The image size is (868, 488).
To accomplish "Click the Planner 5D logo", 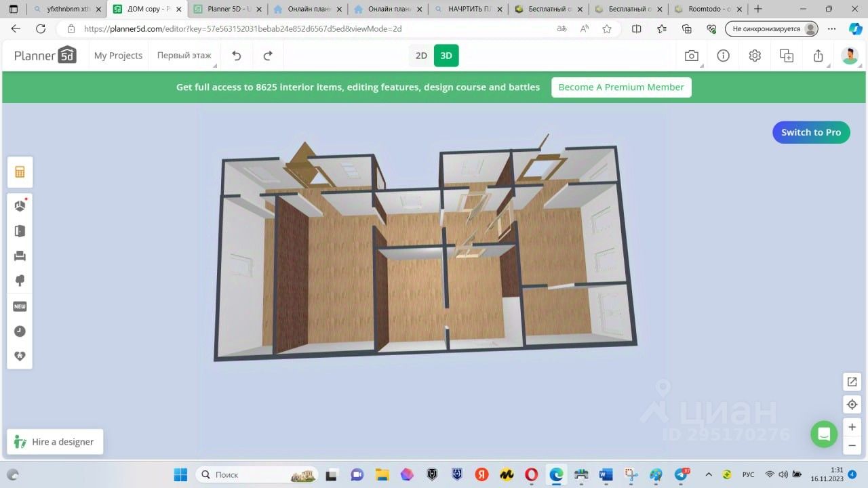I will point(45,56).
